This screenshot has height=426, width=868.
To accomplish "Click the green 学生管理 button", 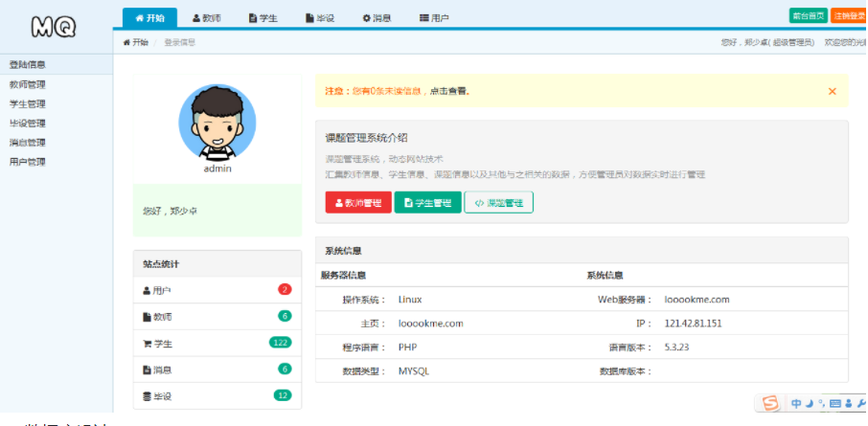I will 427,203.
